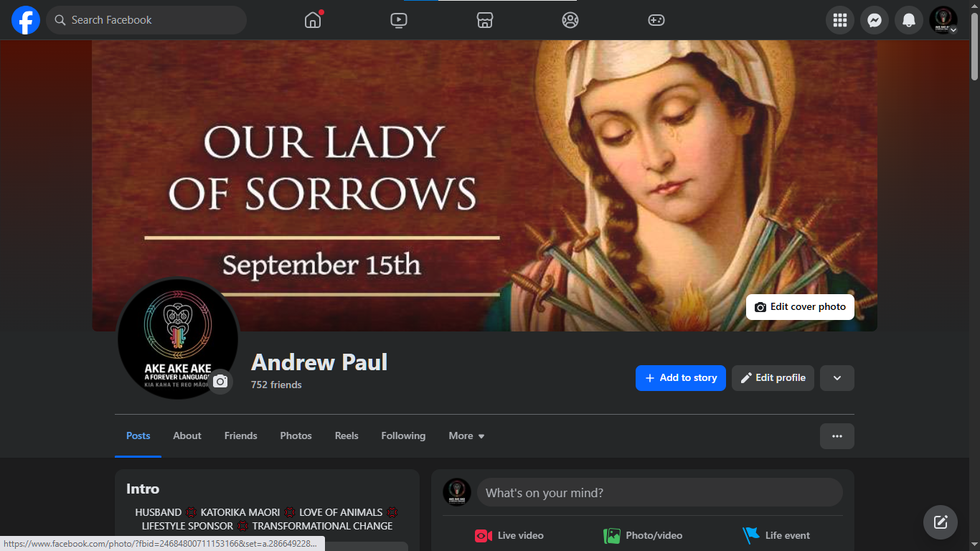Open account menu from top-right avatar
This screenshot has height=551, width=980.
pyautogui.click(x=943, y=20)
